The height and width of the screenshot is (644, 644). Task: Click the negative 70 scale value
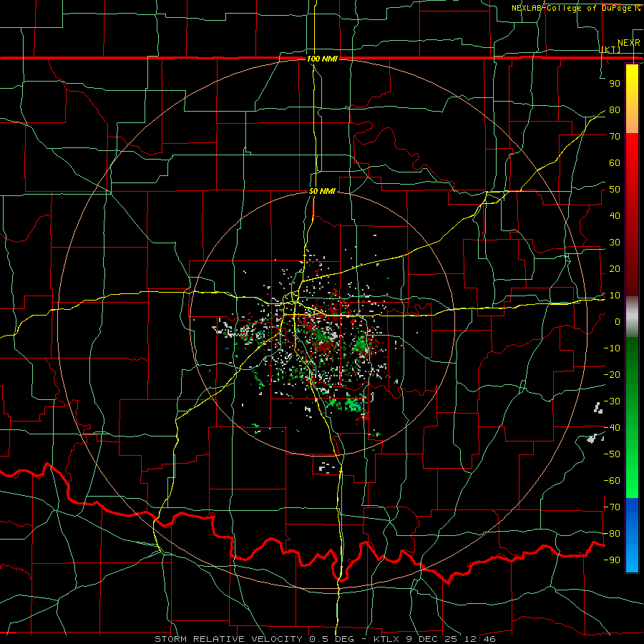tap(612, 507)
